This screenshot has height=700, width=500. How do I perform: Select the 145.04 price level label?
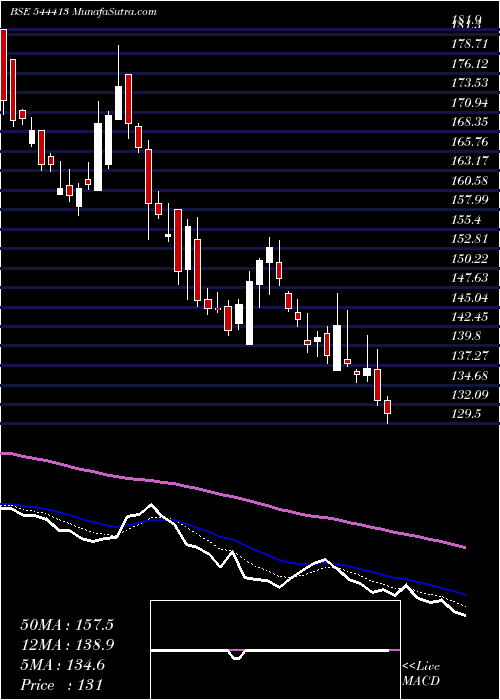(468, 297)
